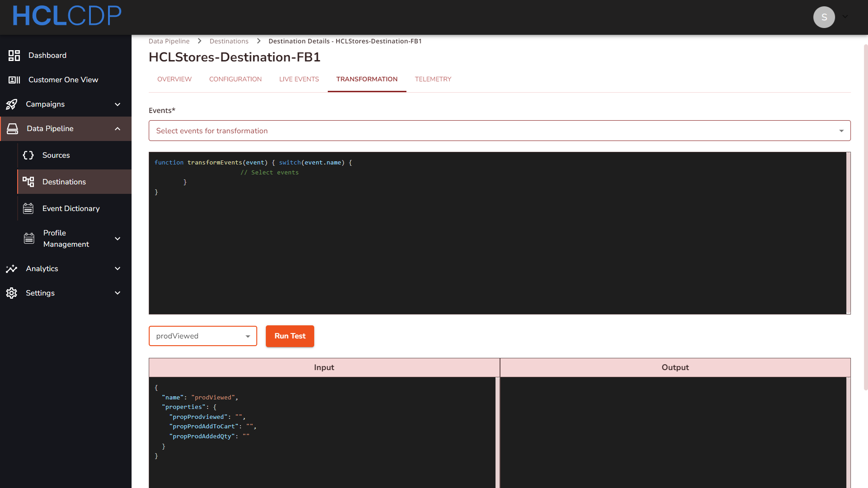Click the Campaigns rocket icon

point(12,104)
